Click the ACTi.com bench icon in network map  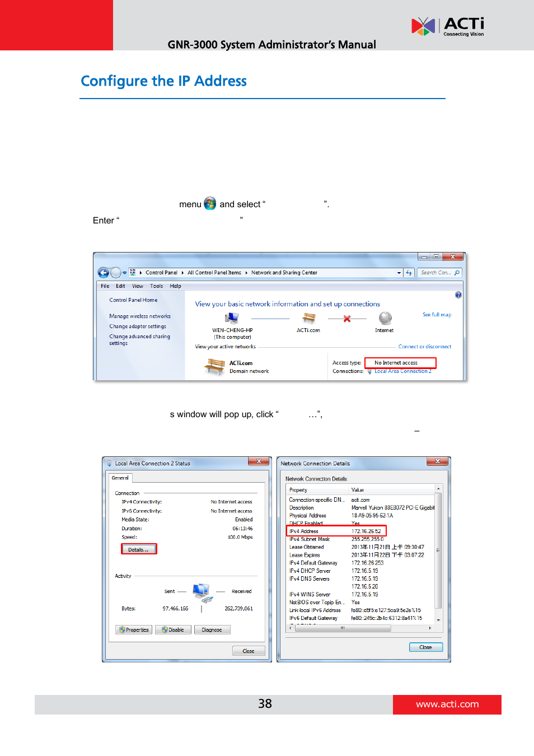pos(309,319)
